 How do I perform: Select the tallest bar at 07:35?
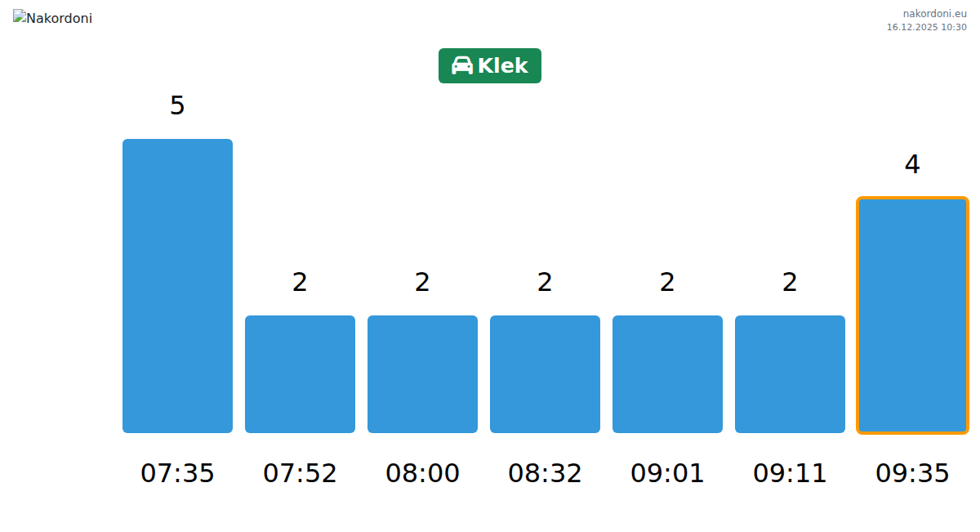coord(177,286)
